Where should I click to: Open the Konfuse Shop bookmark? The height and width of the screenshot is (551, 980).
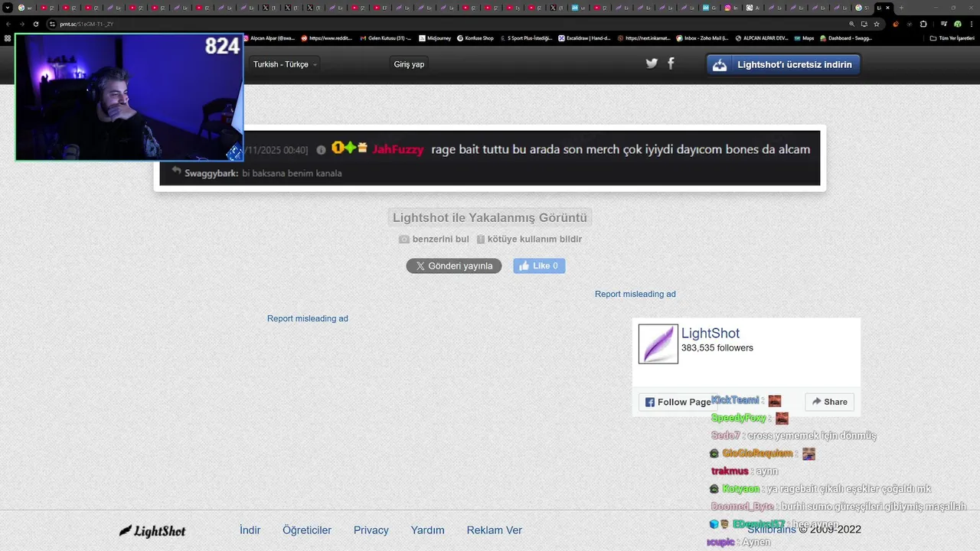click(475, 37)
